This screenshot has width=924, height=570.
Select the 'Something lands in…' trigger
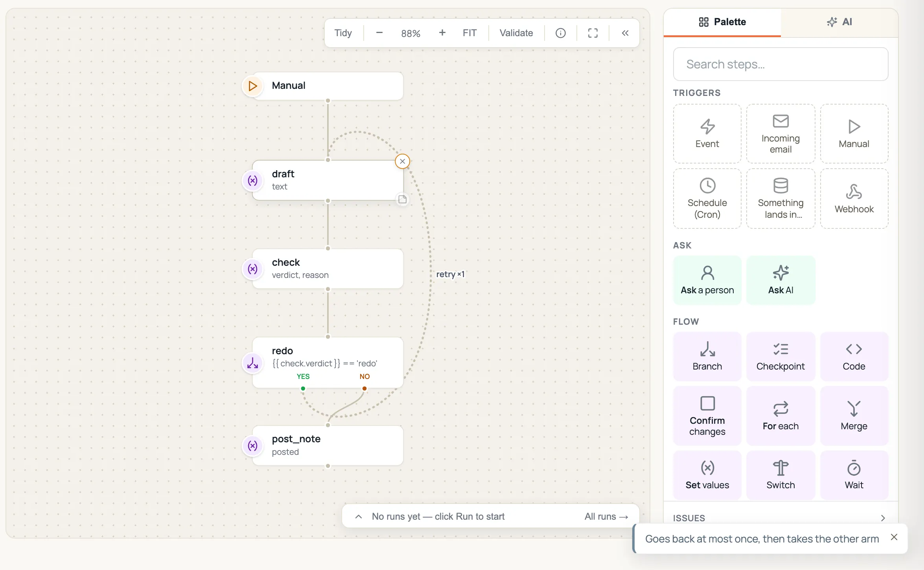780,199
